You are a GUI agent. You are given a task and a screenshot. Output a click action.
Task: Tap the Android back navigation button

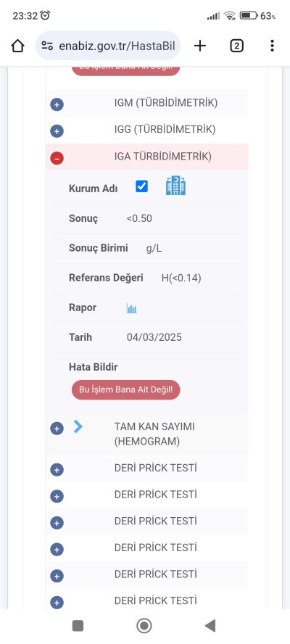(x=210, y=626)
